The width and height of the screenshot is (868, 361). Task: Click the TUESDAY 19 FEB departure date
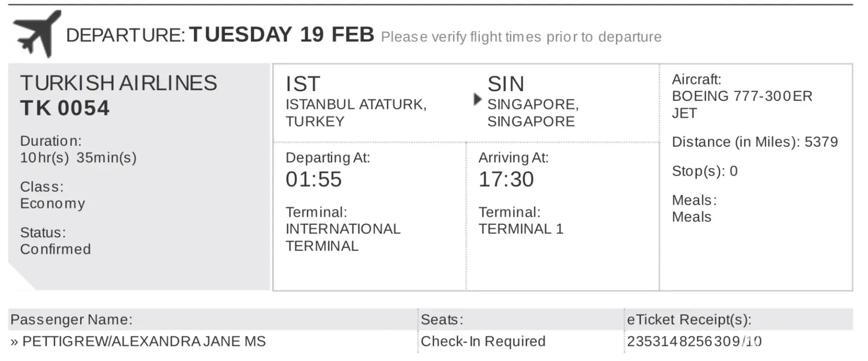click(x=281, y=35)
